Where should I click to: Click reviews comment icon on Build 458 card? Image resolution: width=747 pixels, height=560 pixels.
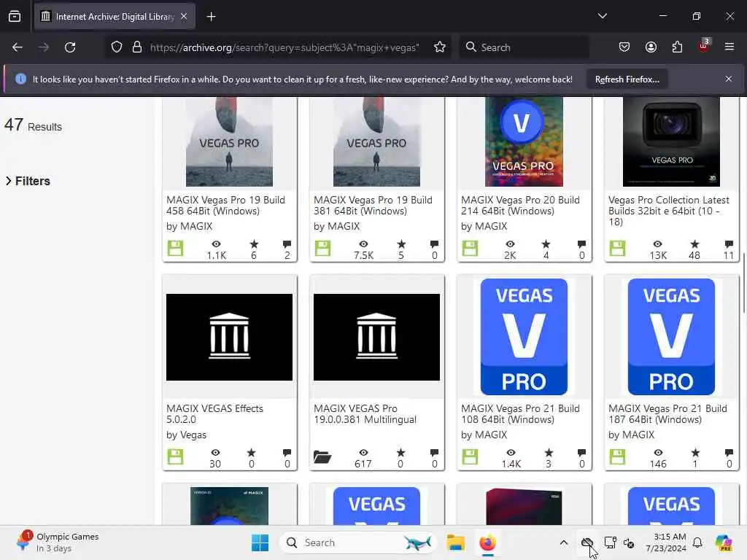[287, 244]
